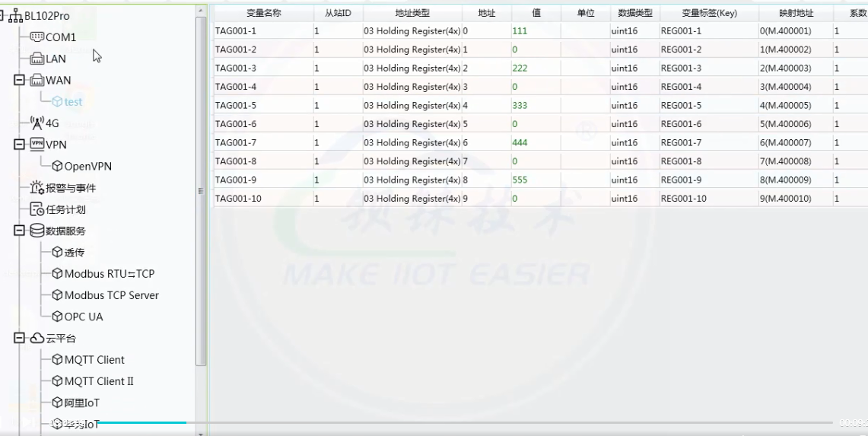Click the COM1 serial port icon

point(37,37)
